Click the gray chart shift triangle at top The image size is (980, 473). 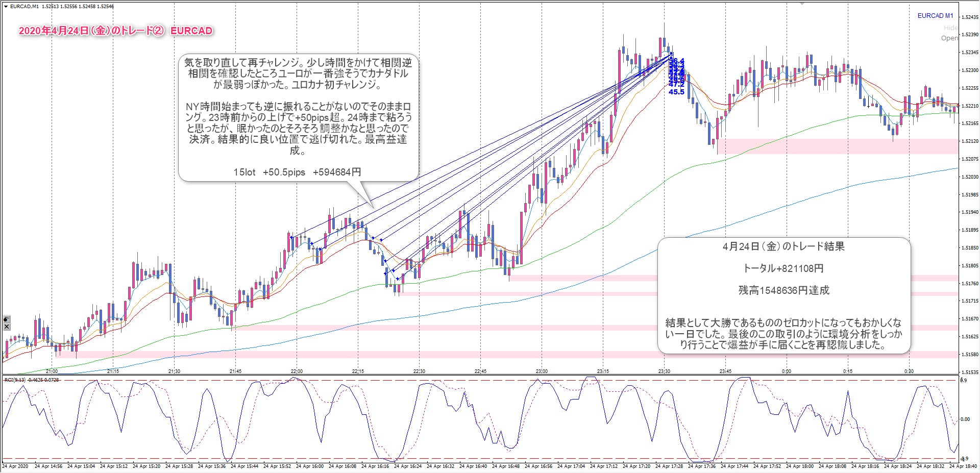(802, 4)
